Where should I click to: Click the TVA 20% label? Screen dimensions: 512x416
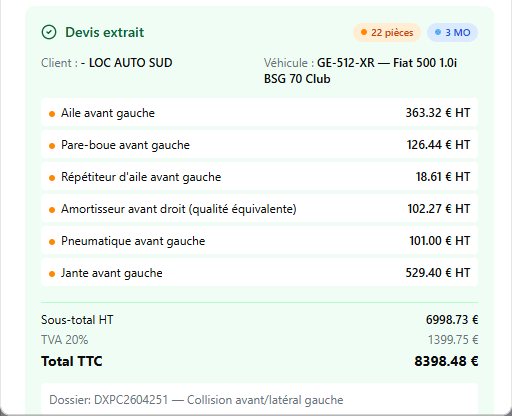(64, 340)
